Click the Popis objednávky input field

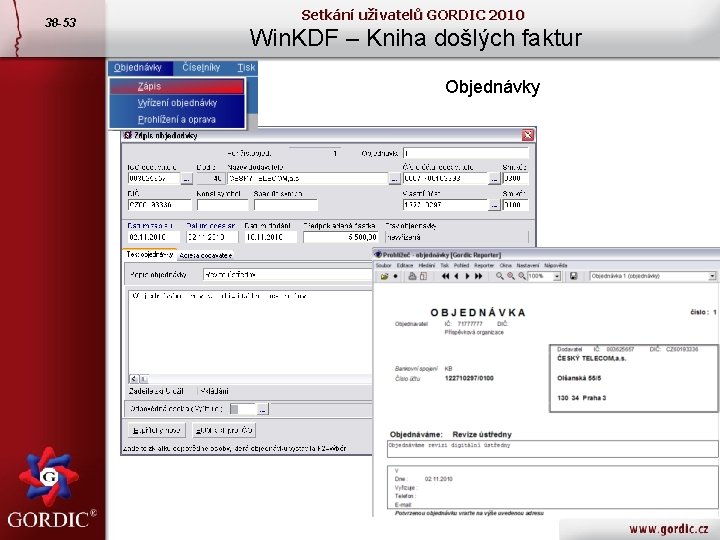[x=287, y=275]
